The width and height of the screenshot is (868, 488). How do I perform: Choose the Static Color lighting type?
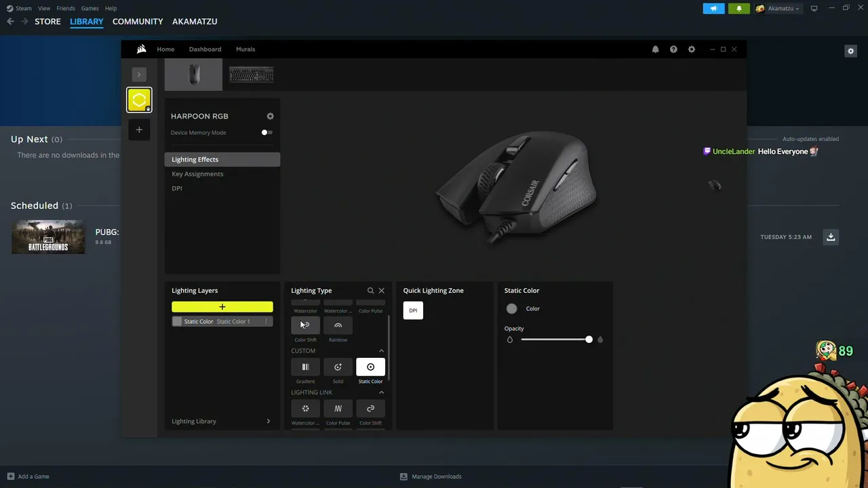click(370, 367)
